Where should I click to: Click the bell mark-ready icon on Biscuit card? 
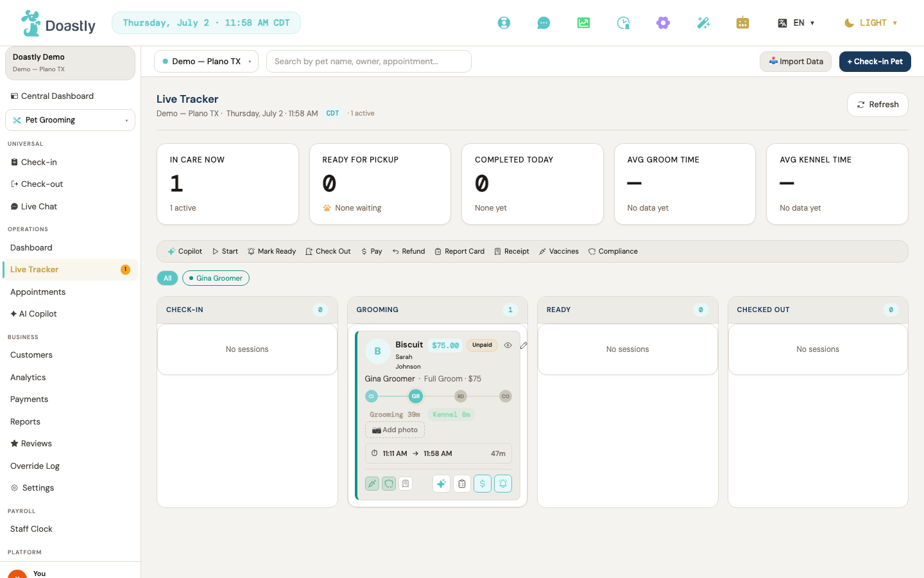[503, 484]
